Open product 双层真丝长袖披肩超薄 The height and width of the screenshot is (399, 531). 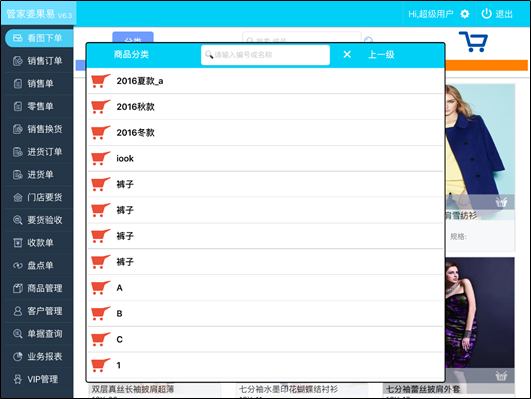(x=132, y=389)
